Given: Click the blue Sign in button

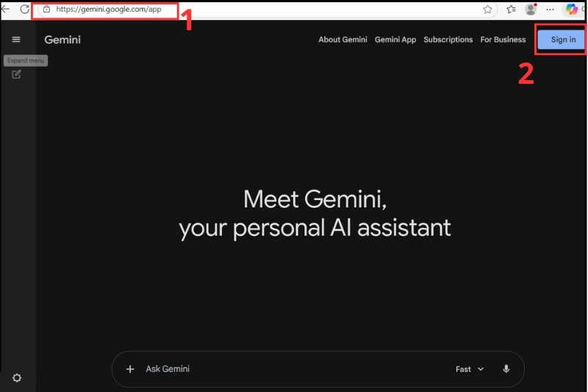Looking at the screenshot, I should tap(561, 40).
